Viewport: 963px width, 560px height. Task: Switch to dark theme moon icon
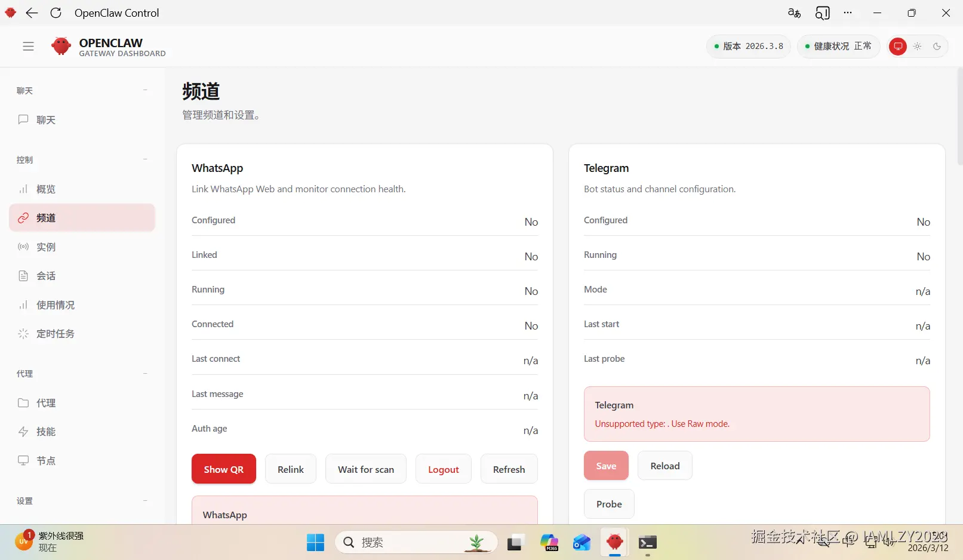(x=937, y=47)
